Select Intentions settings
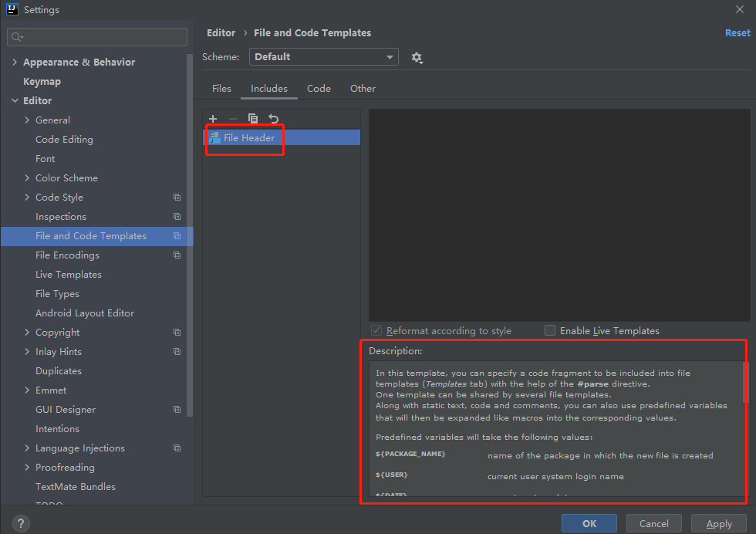 pos(57,429)
